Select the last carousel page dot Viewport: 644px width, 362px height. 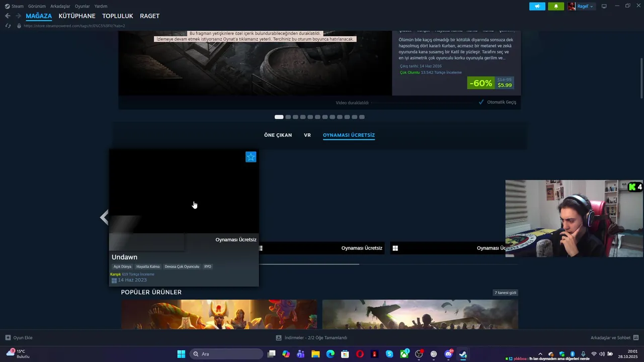[x=362, y=117]
